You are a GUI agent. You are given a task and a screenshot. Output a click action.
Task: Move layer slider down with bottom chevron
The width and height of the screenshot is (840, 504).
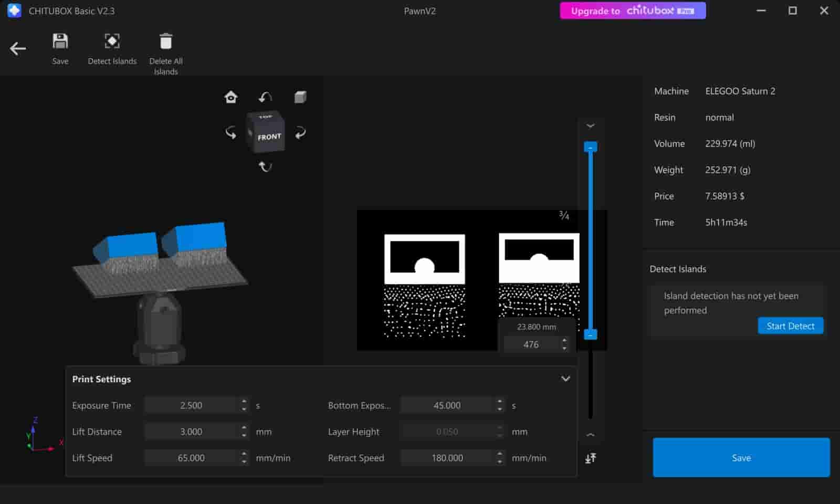click(x=591, y=435)
